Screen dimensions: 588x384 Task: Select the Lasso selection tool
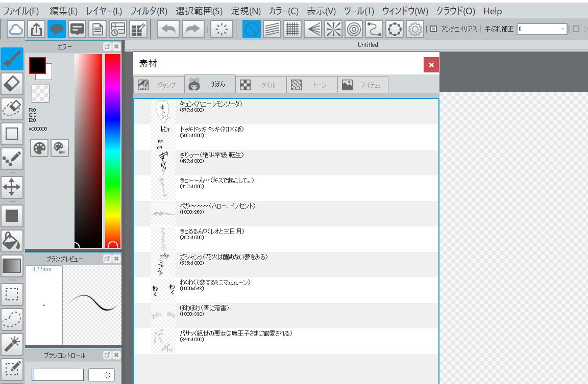coord(11,320)
